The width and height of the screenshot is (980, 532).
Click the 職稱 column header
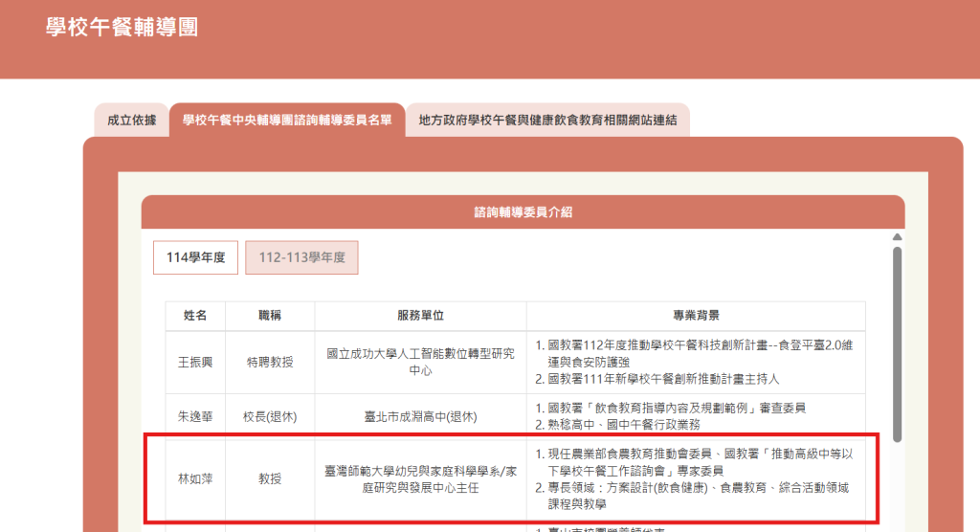coord(270,316)
